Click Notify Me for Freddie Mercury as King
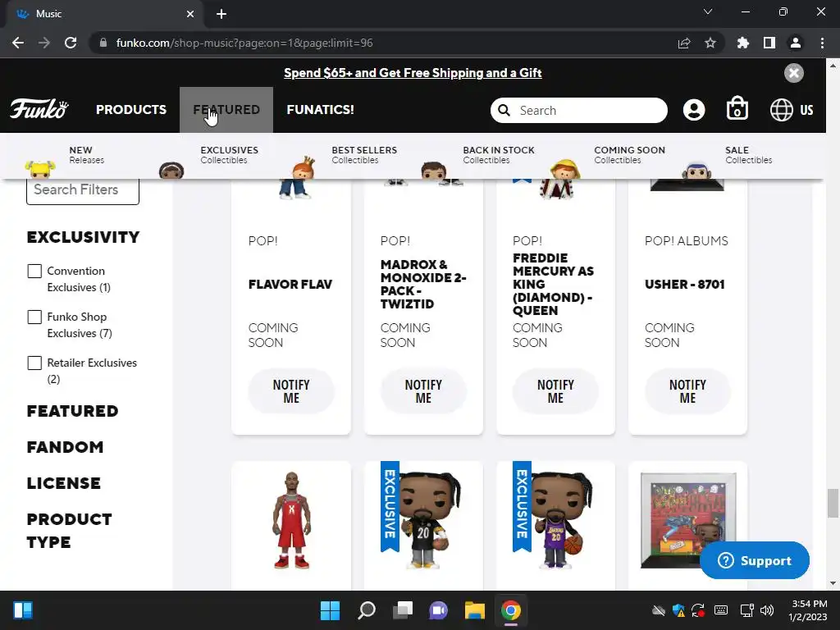The width and height of the screenshot is (840, 630). [x=555, y=391]
